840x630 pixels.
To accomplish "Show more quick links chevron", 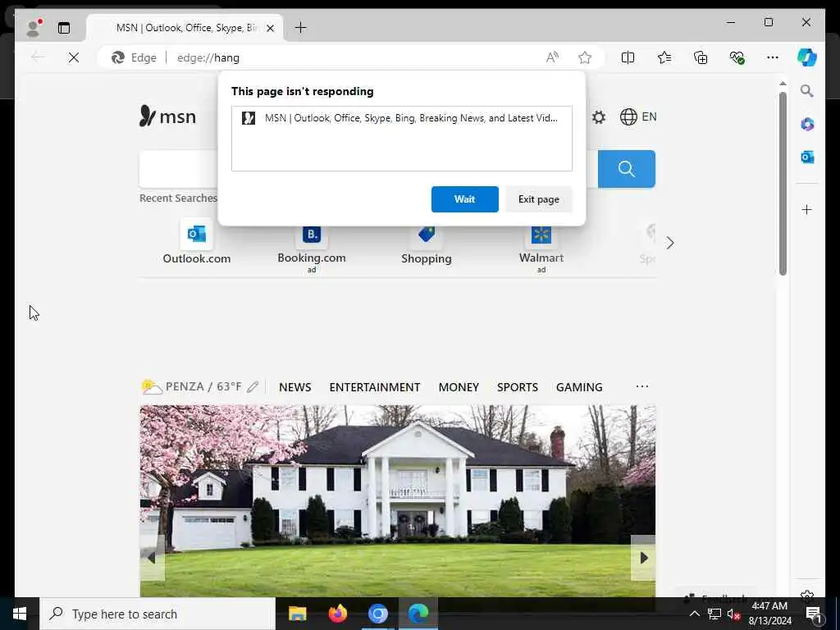I will (x=670, y=243).
